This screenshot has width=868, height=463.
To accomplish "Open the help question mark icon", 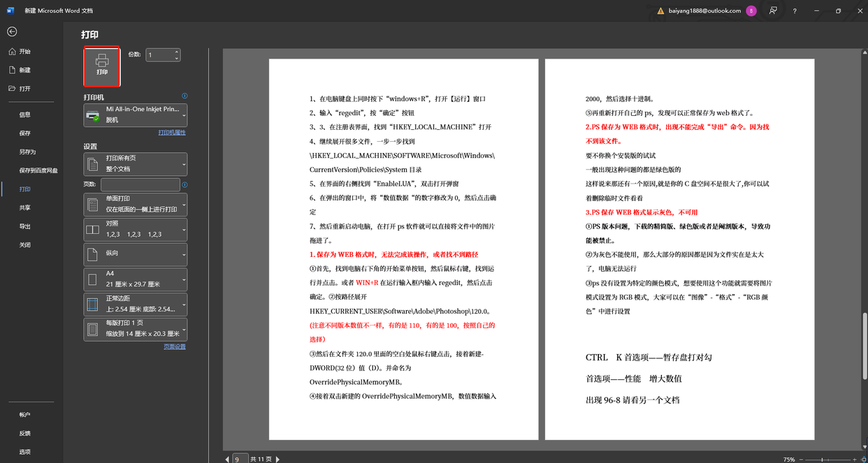I will click(x=795, y=11).
